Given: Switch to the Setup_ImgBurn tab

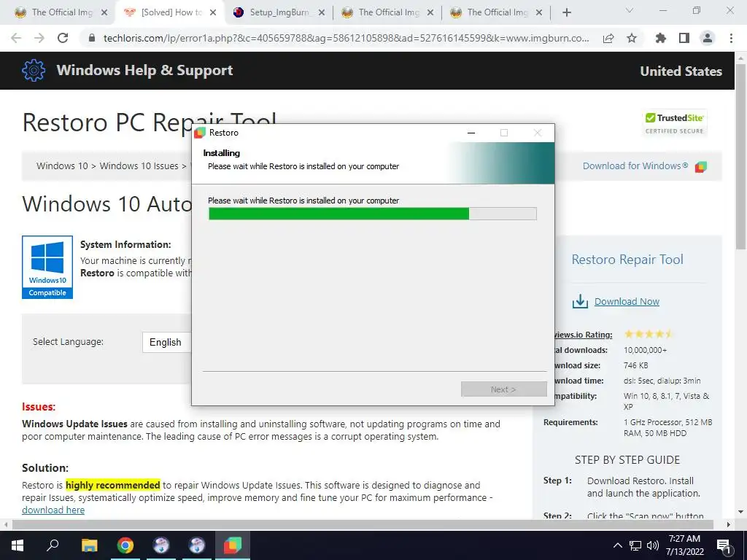Looking at the screenshot, I should point(279,13).
